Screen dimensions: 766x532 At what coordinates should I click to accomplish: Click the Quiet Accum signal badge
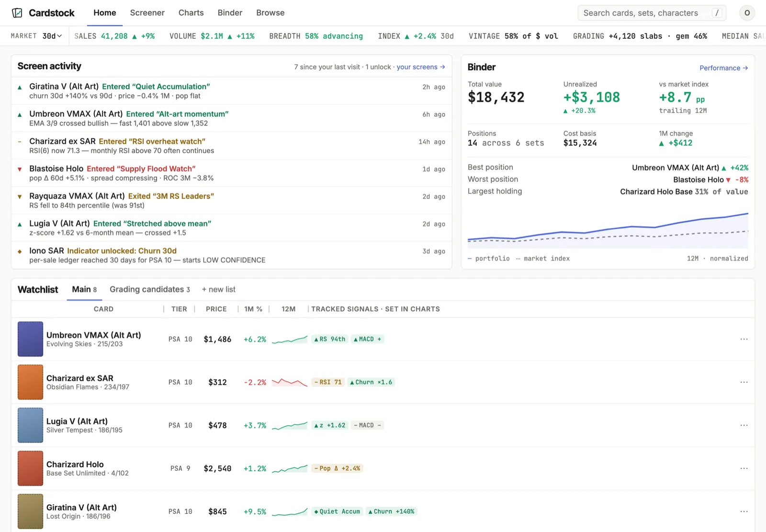click(x=337, y=511)
